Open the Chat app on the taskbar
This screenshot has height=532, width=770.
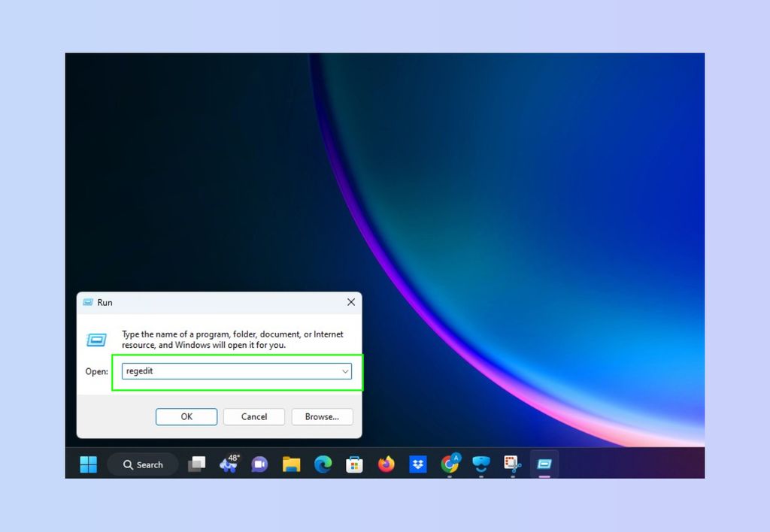pyautogui.click(x=259, y=464)
